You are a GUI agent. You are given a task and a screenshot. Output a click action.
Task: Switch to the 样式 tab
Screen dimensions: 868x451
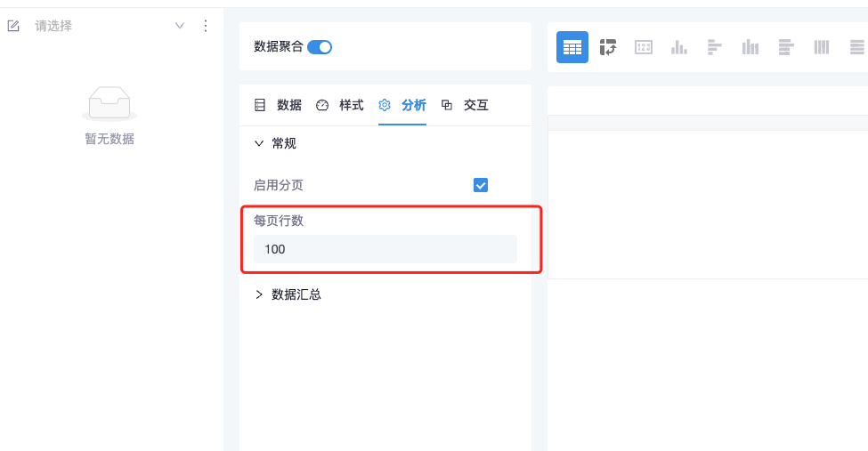(x=340, y=105)
